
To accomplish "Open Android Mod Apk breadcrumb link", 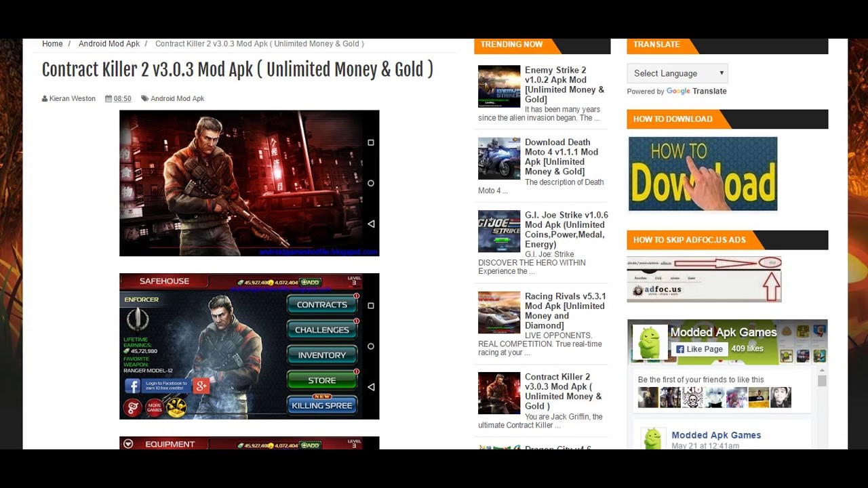I will coord(109,43).
